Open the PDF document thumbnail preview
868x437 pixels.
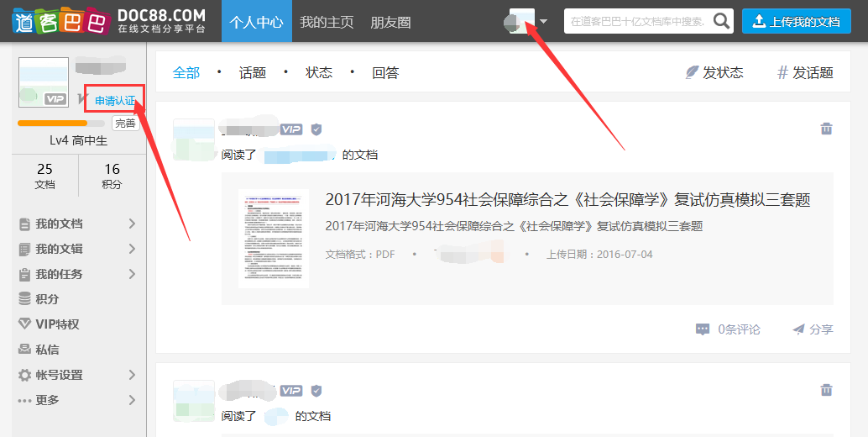(x=274, y=239)
